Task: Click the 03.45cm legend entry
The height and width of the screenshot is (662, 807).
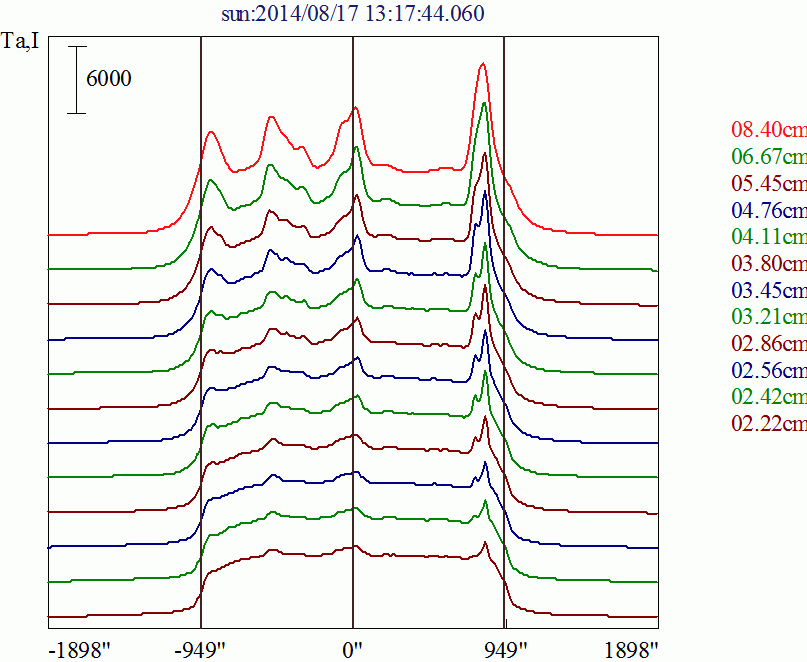Action: [768, 291]
